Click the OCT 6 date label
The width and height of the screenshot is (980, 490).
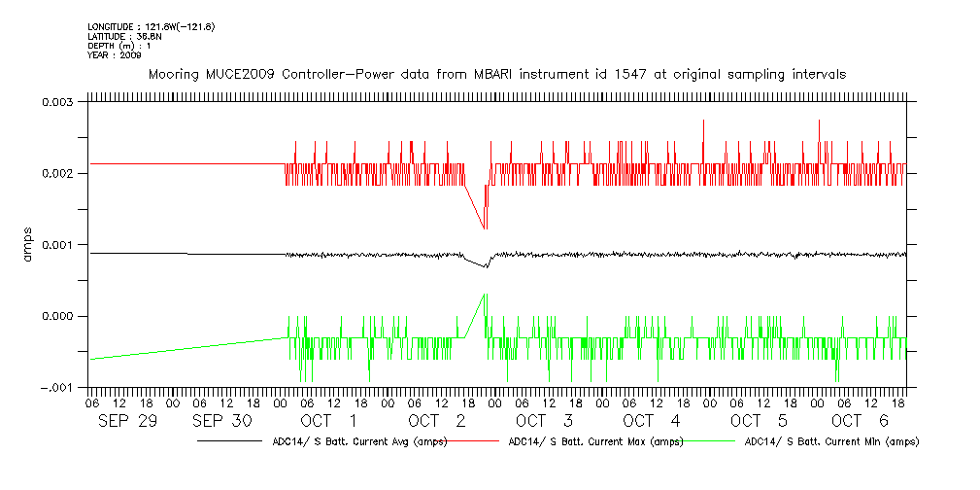tap(860, 421)
